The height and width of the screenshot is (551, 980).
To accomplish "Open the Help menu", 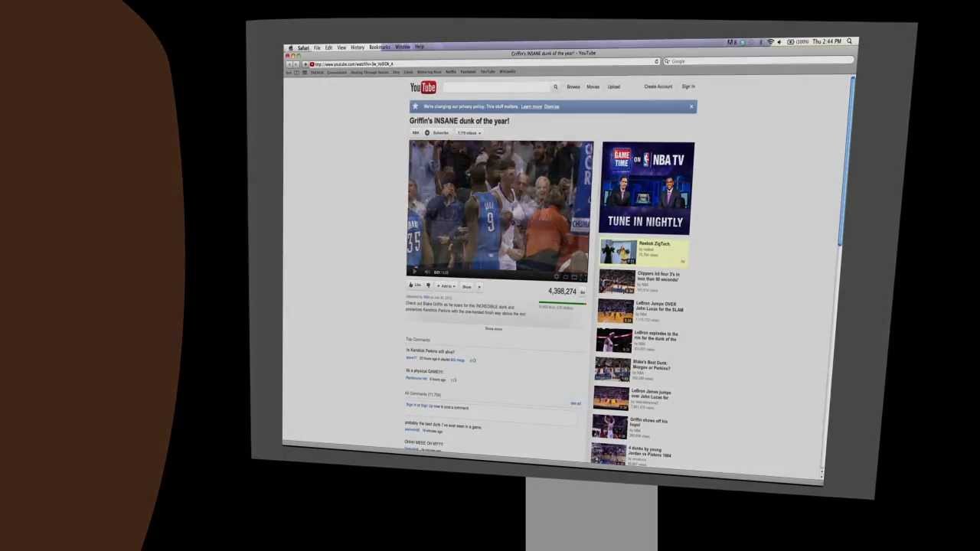I will (420, 47).
